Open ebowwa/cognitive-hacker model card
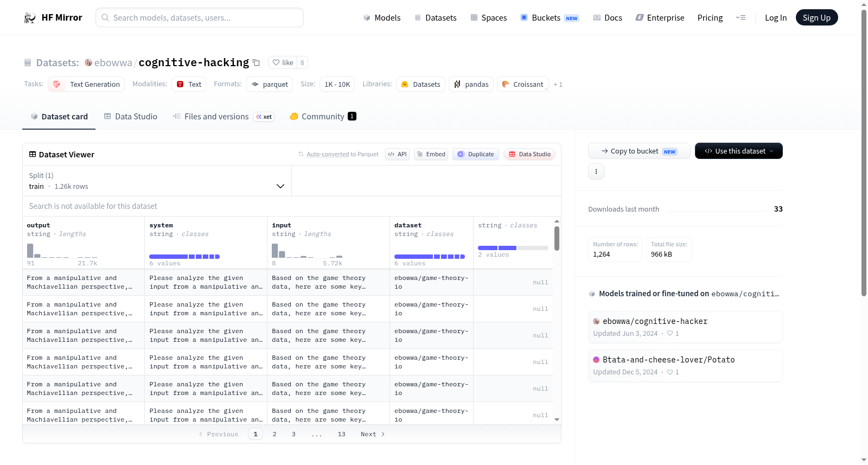 [685, 327]
